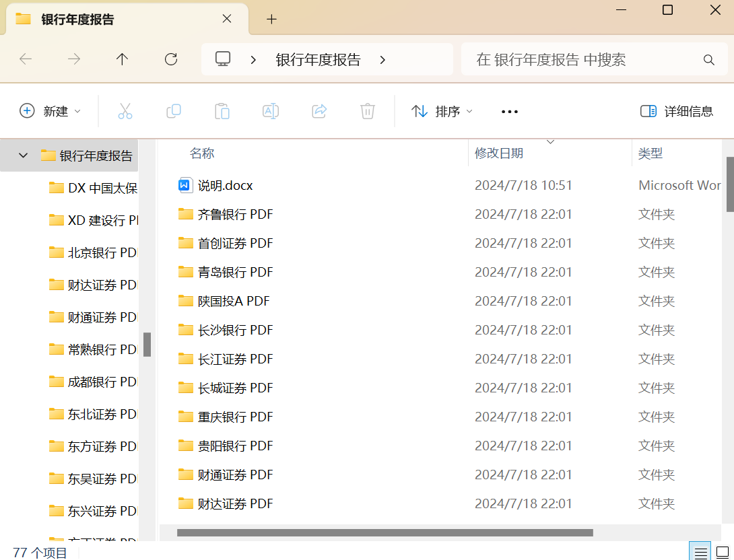Click the Rename icon
734x560 pixels.
271,111
